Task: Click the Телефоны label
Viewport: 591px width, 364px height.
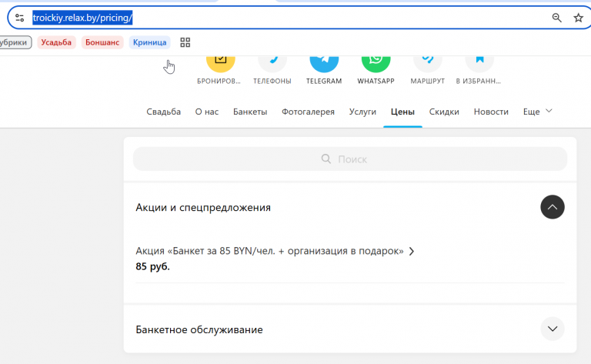Action: click(272, 81)
